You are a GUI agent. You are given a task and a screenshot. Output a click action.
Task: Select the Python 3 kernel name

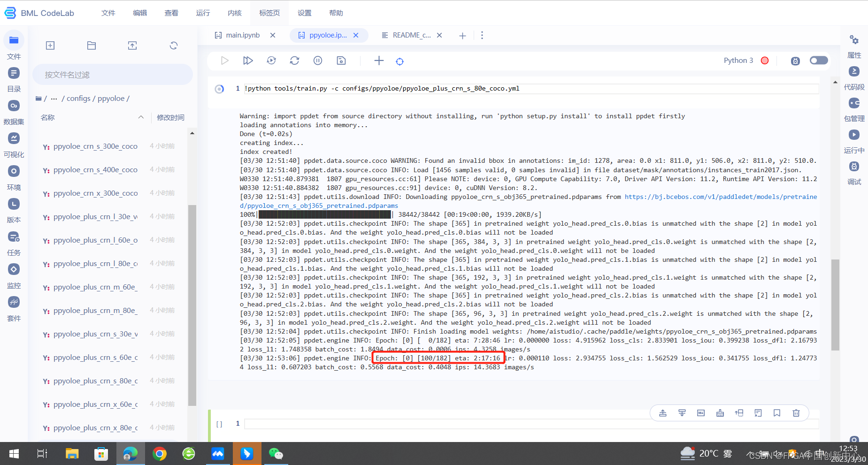pyautogui.click(x=738, y=61)
